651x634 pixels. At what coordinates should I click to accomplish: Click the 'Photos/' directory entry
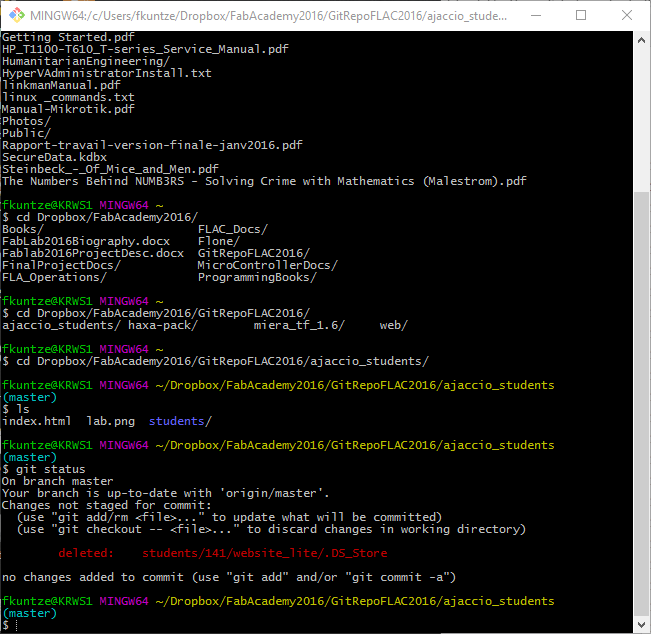pyautogui.click(x=26, y=121)
